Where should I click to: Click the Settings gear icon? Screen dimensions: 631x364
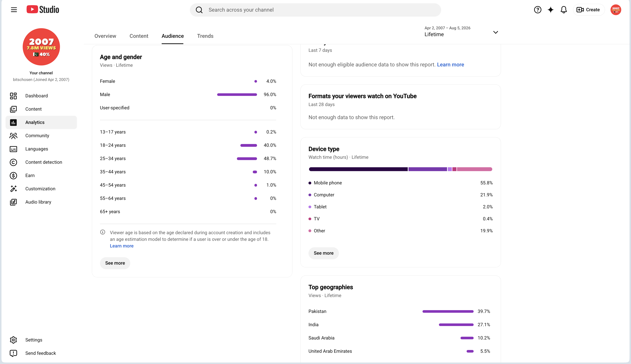click(13, 340)
